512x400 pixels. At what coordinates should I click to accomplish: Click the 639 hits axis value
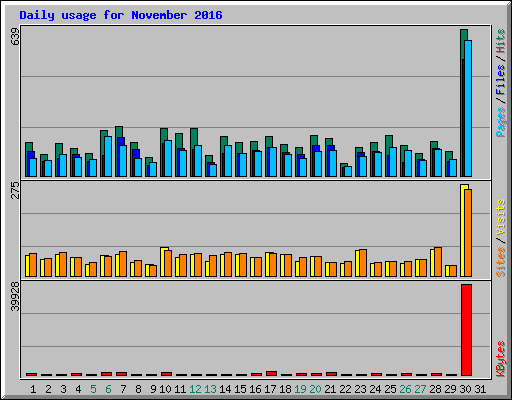[15, 37]
